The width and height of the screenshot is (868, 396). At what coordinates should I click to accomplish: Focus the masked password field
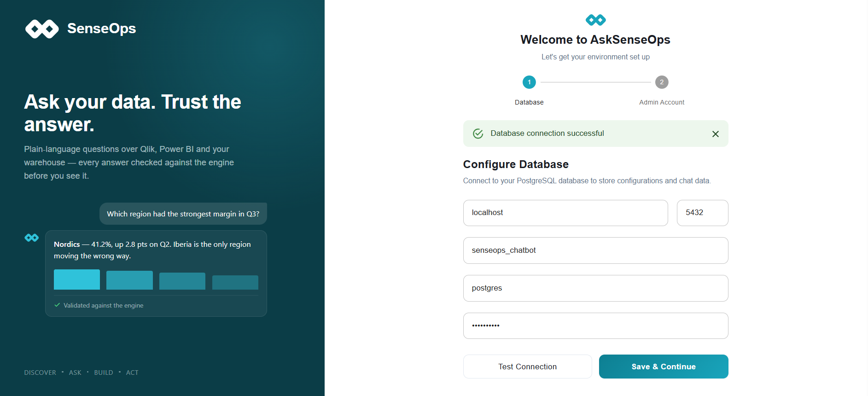pos(595,326)
